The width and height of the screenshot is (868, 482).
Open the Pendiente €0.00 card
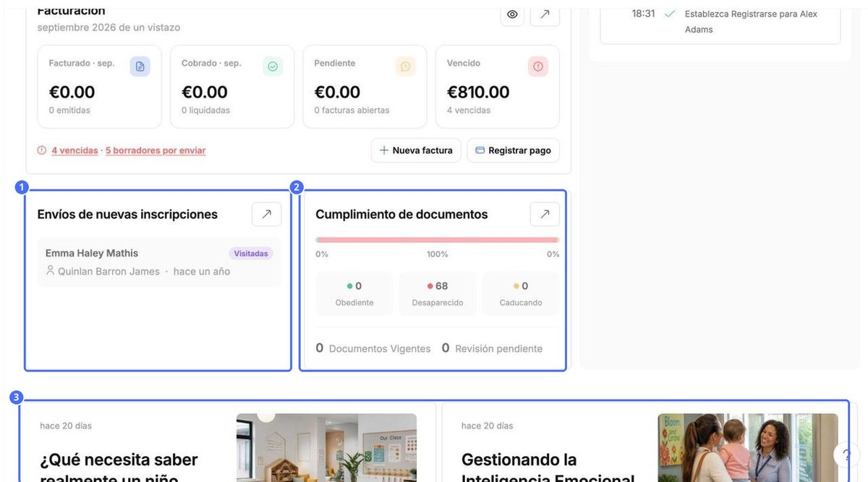(x=365, y=87)
